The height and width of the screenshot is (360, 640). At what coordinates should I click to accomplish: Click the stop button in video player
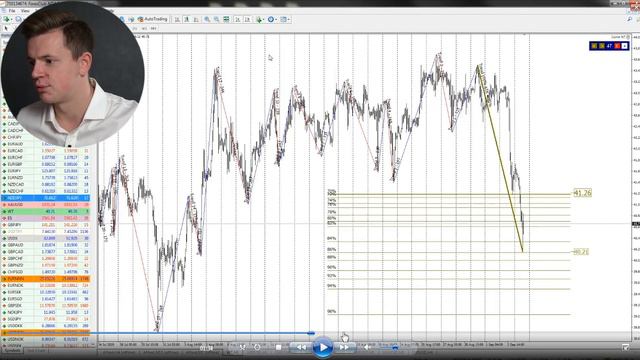tap(278, 347)
